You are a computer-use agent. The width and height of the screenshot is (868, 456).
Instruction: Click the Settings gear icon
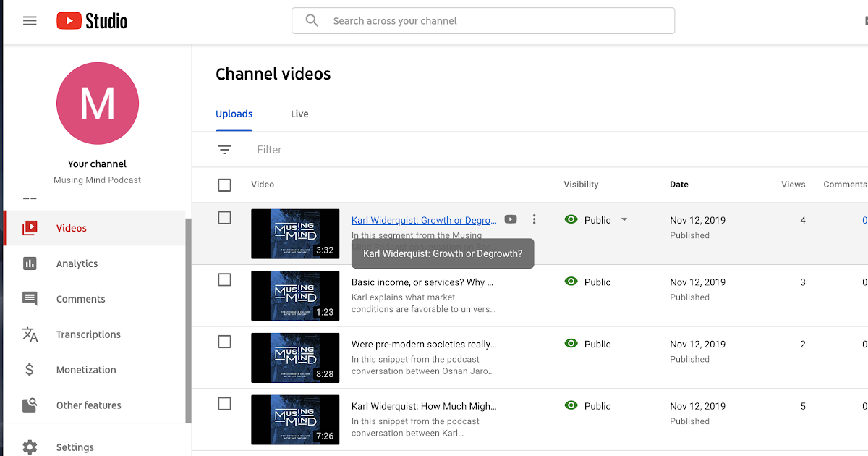(x=30, y=447)
